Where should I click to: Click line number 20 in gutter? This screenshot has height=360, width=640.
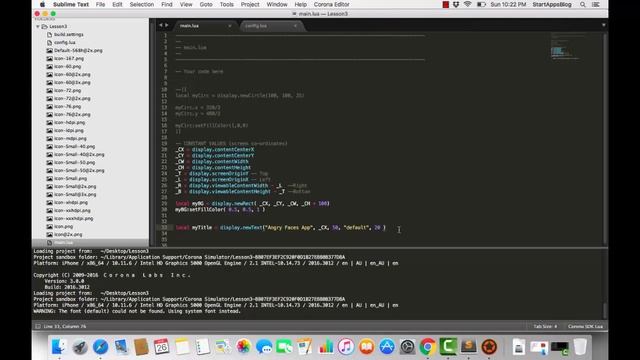point(164,149)
